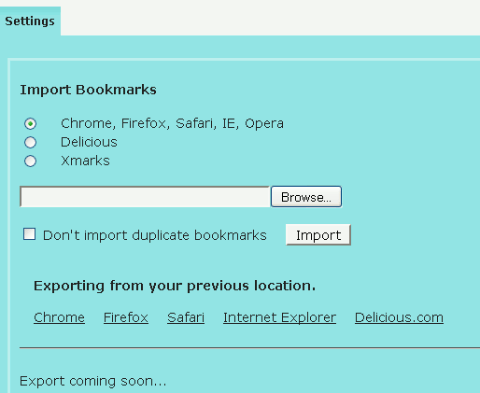Click the Import Bookmarks heading

(88, 90)
